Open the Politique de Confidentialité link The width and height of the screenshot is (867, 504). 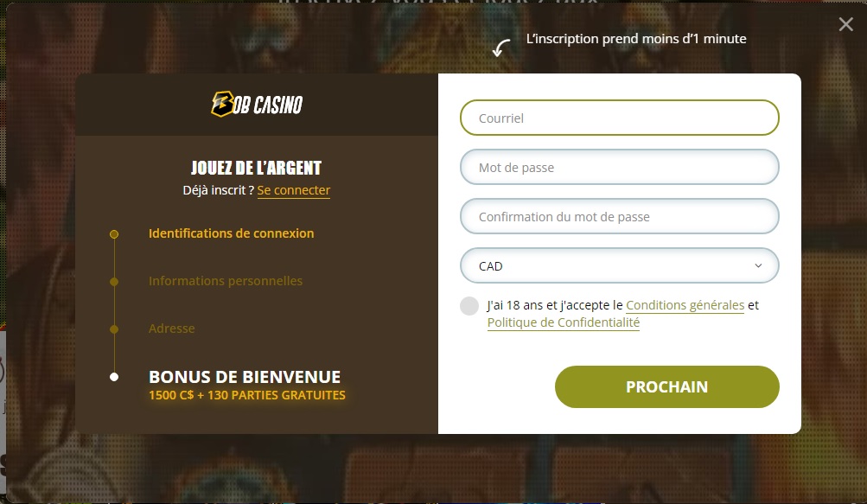pos(564,322)
